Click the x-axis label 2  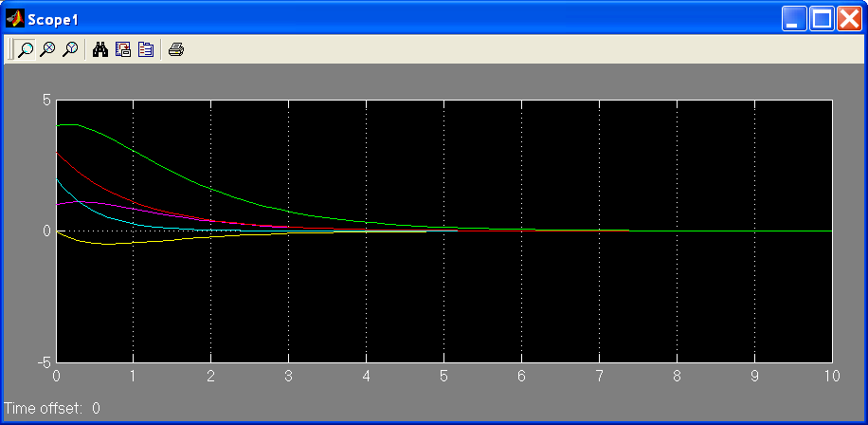(x=210, y=377)
